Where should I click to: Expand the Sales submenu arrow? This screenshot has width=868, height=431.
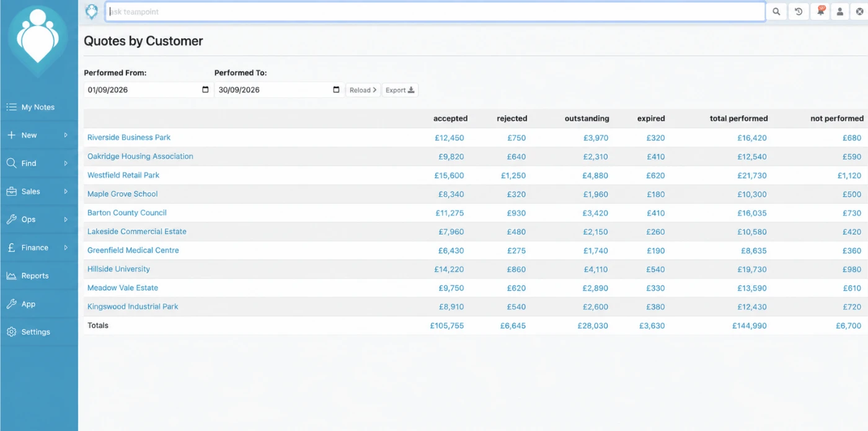click(66, 192)
